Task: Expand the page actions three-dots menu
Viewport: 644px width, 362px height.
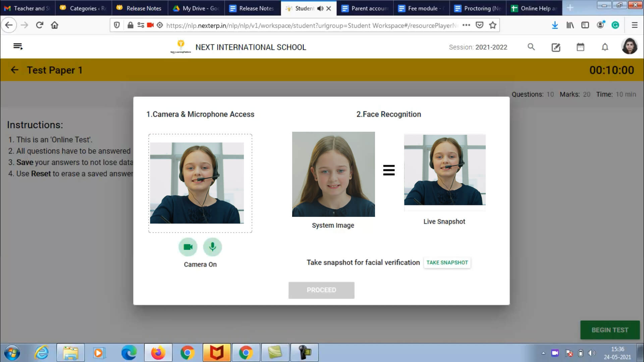Action: (466, 25)
